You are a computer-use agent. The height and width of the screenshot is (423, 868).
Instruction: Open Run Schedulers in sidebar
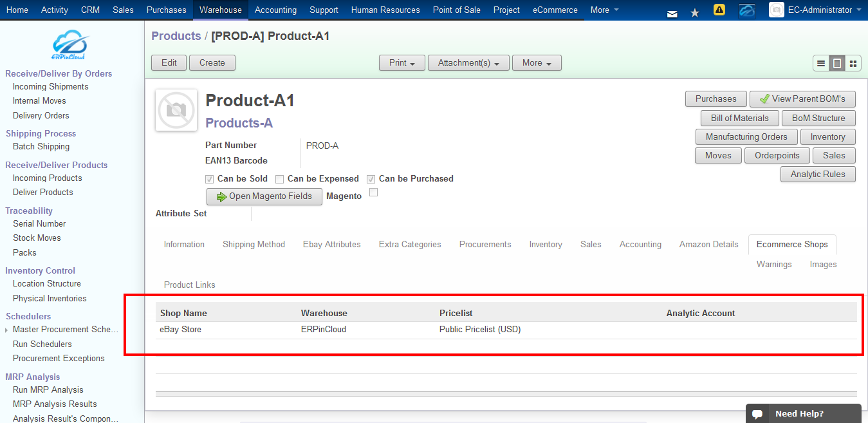(42, 344)
